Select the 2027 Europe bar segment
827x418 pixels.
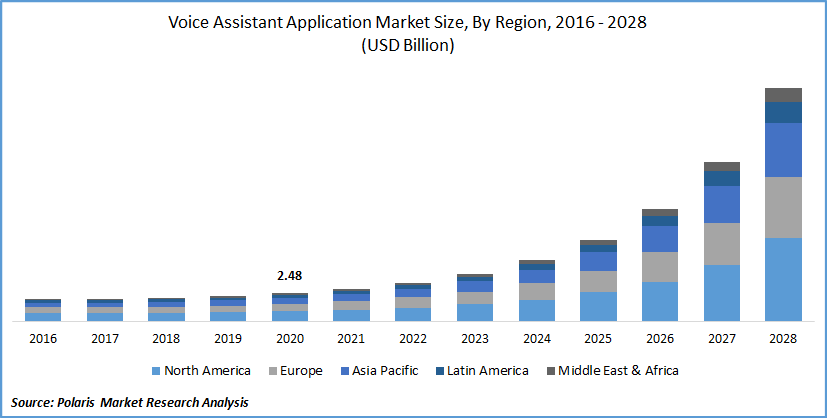pos(722,244)
